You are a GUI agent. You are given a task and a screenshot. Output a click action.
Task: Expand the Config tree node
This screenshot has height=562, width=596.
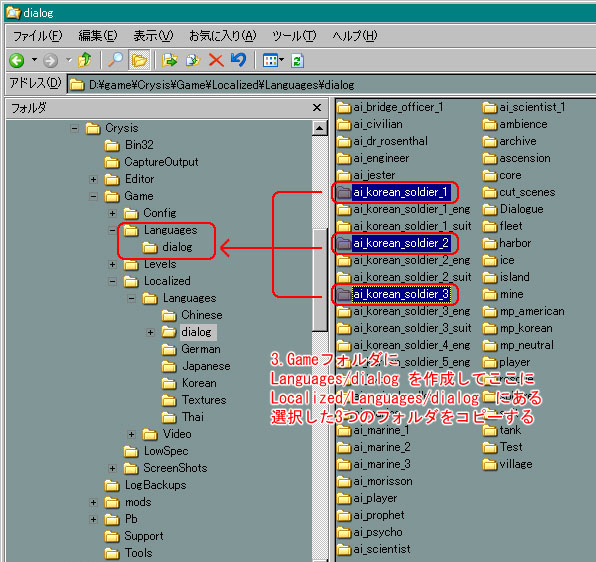pos(112,214)
